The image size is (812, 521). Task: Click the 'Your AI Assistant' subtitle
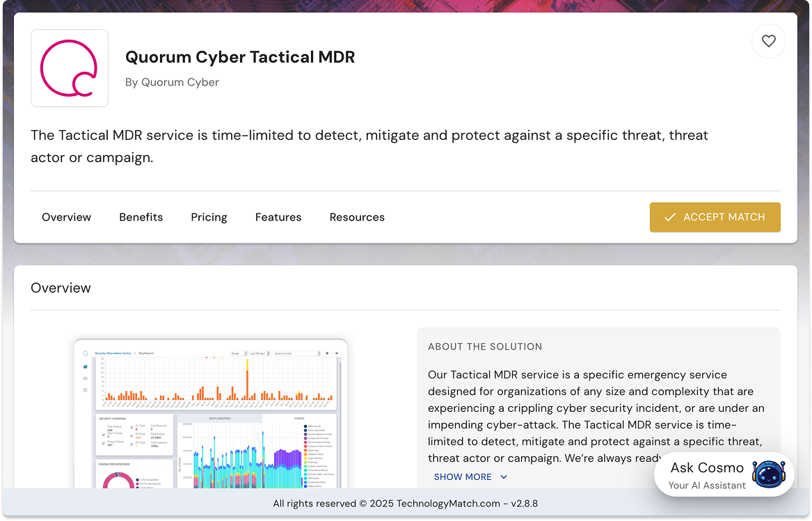pyautogui.click(x=707, y=486)
